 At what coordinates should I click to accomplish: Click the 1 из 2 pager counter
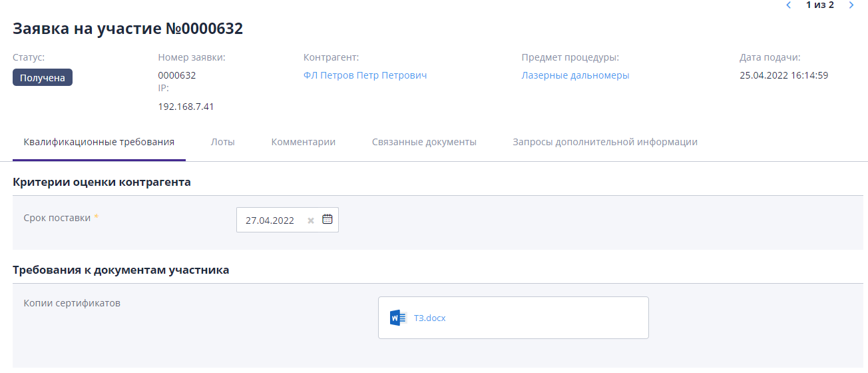[x=819, y=5]
